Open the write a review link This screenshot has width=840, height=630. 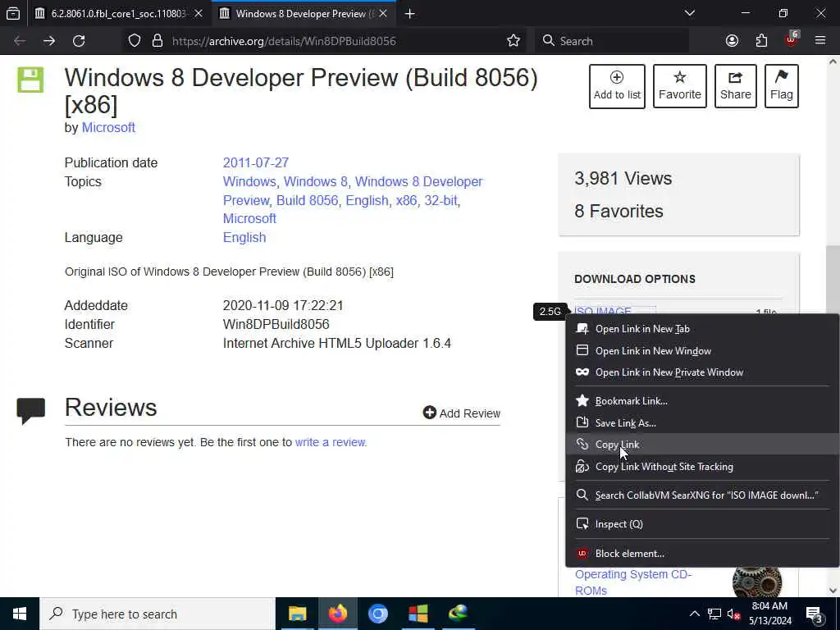click(x=330, y=442)
